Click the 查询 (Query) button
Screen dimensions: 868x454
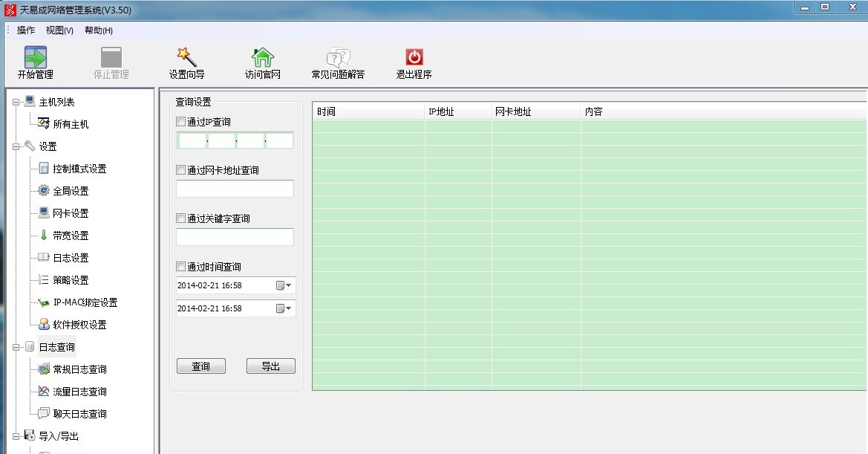[200, 366]
